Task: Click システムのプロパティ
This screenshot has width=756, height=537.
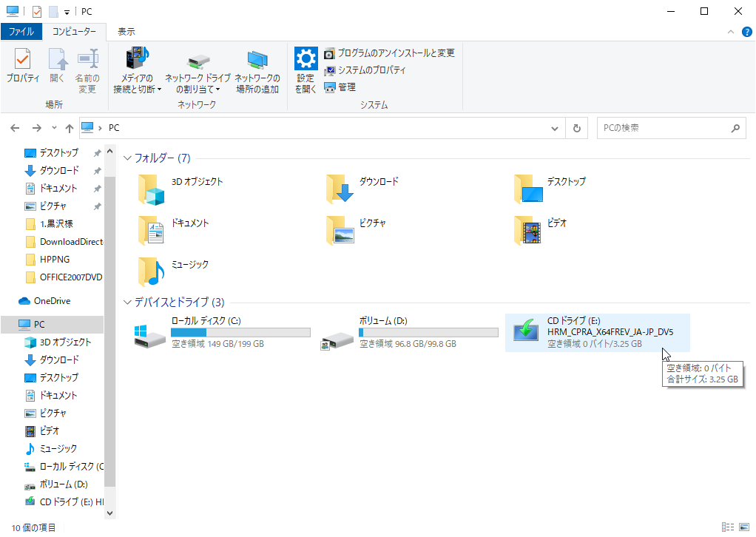Action: coord(365,70)
